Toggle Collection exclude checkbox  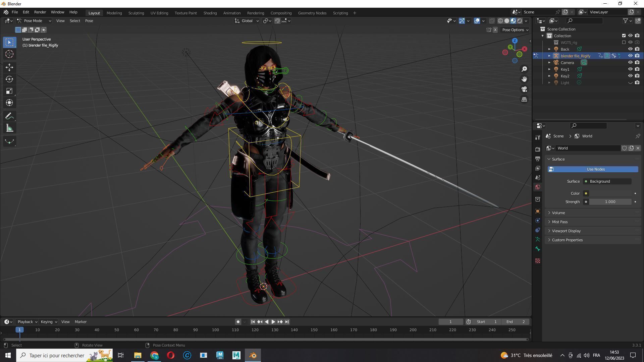coord(624,36)
